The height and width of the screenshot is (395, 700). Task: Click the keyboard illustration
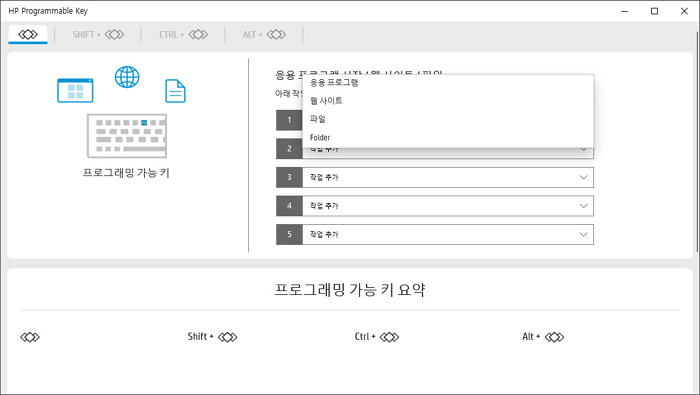(127, 136)
